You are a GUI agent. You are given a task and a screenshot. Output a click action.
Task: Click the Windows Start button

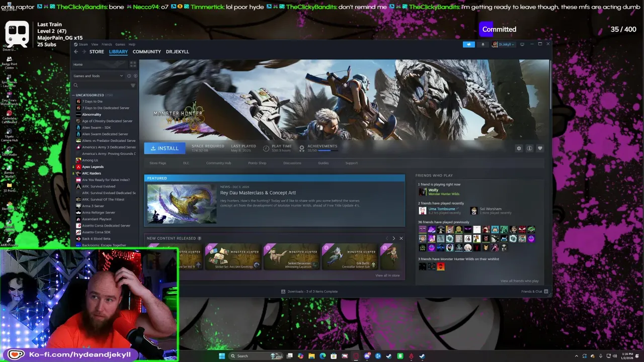222,356
